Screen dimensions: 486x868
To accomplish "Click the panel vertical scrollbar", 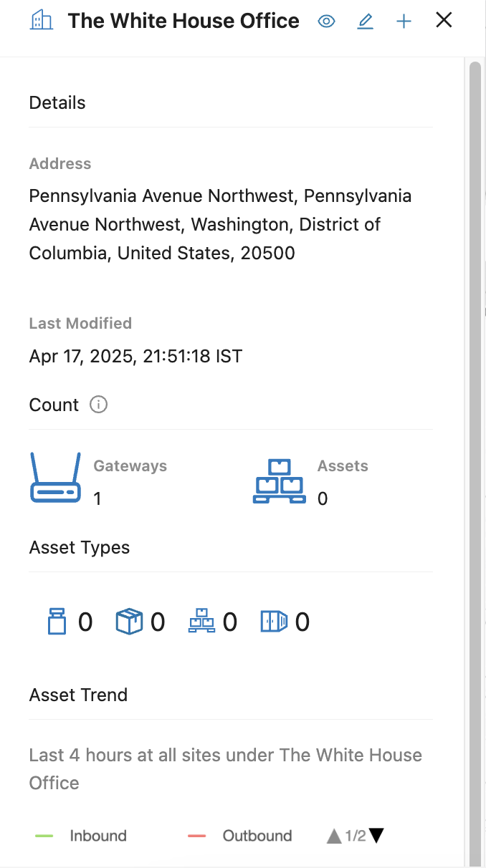I will coord(475,463).
